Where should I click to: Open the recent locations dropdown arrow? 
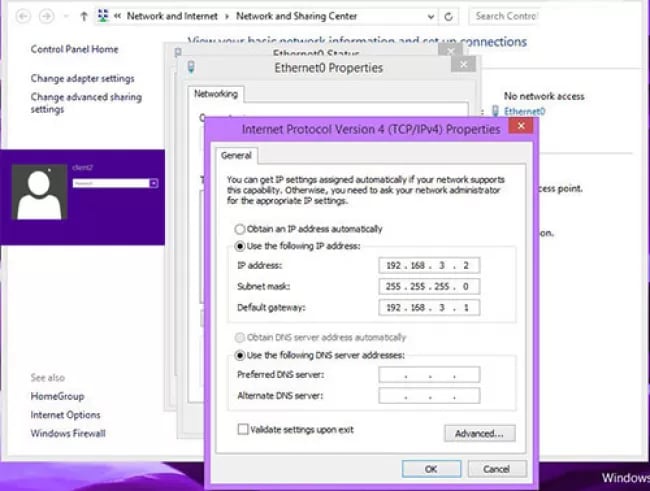click(x=66, y=17)
